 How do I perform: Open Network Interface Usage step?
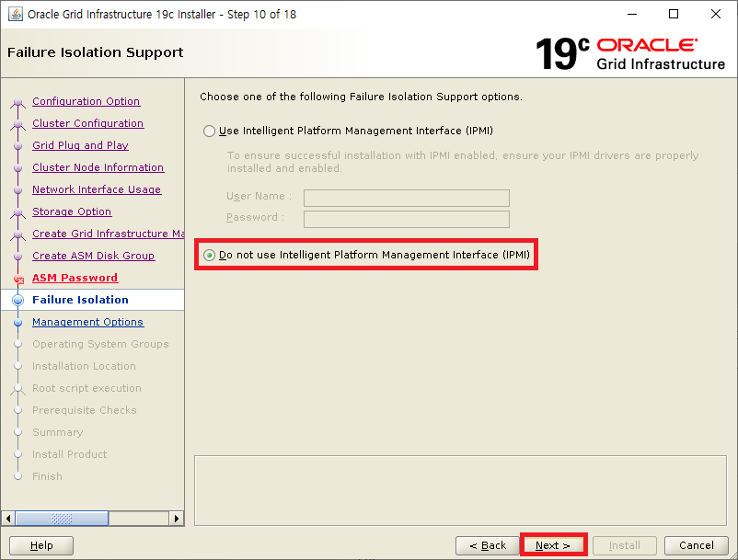point(97,189)
